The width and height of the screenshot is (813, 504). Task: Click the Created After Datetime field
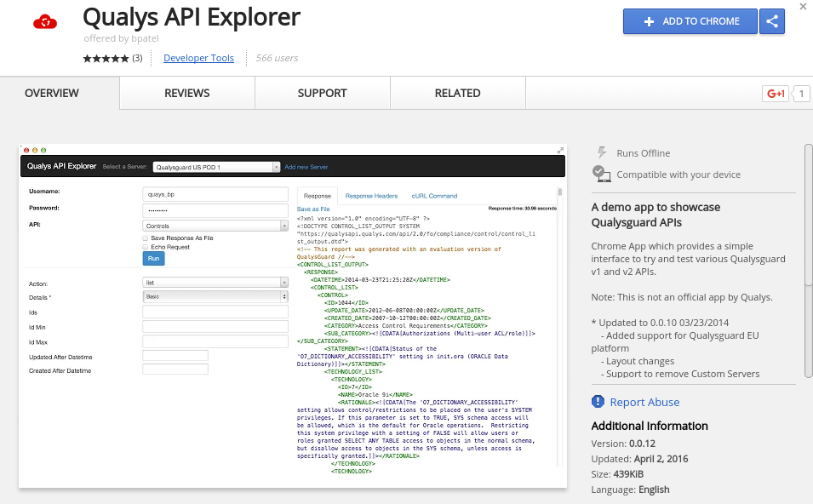[x=175, y=369]
